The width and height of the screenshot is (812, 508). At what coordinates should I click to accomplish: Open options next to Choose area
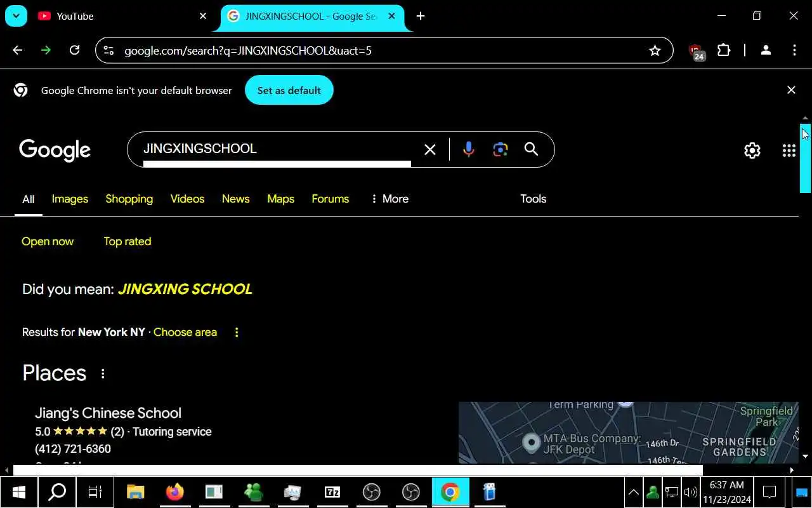[x=237, y=332]
